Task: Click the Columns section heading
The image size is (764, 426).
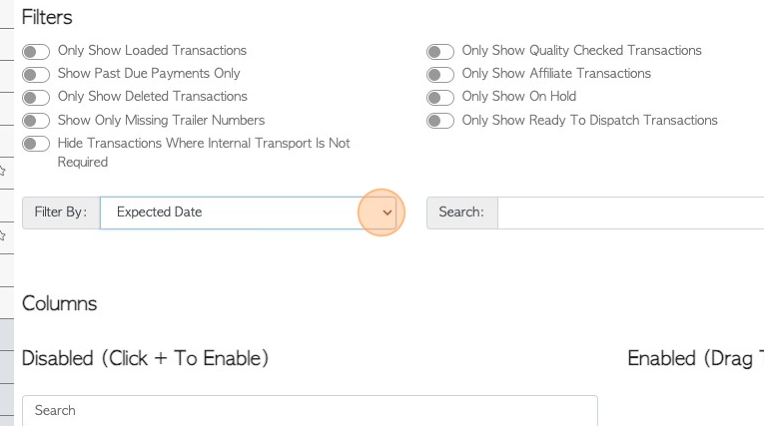Action: pos(59,304)
